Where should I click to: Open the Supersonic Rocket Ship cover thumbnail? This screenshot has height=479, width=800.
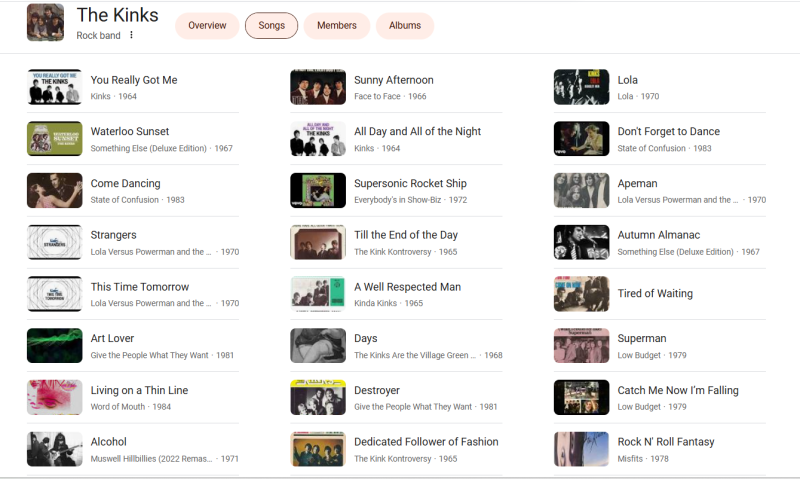coord(318,190)
